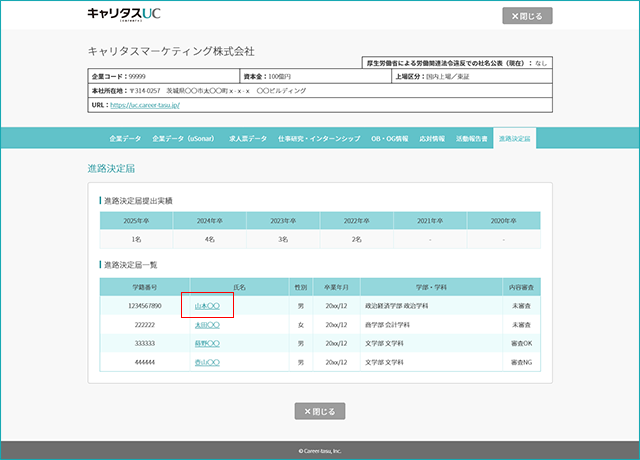
Task: Click the 内容審査 column header
Action: point(521,287)
